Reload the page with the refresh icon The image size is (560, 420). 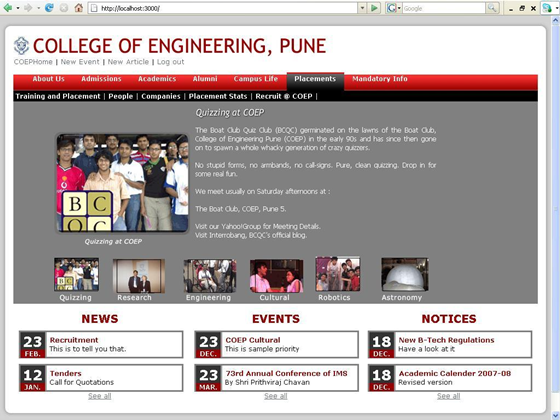[x=49, y=8]
